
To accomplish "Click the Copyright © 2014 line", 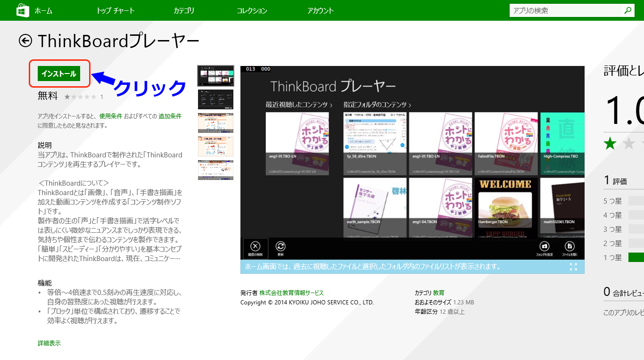I will point(307,302).
